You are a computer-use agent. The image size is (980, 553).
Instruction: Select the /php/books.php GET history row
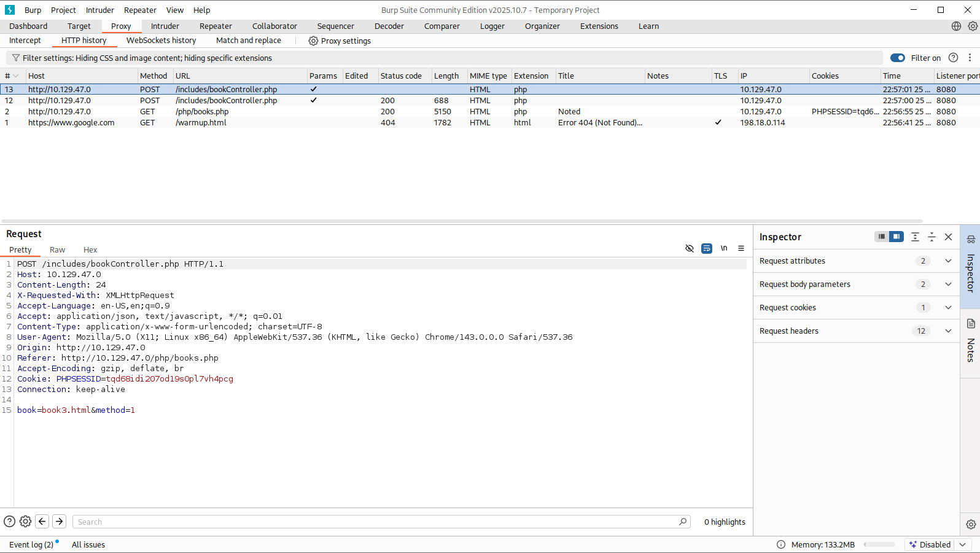tap(490, 112)
